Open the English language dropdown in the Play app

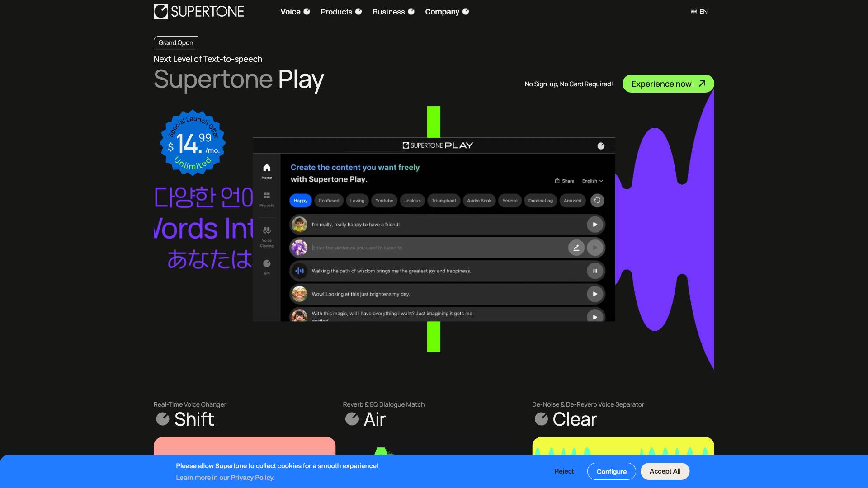click(592, 181)
